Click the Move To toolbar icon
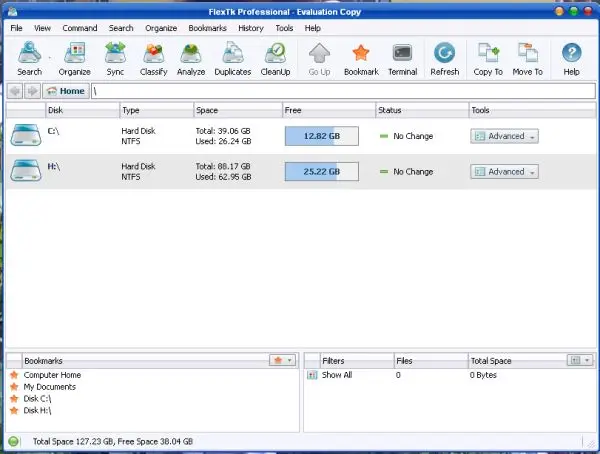The image size is (600, 454). pyautogui.click(x=527, y=53)
